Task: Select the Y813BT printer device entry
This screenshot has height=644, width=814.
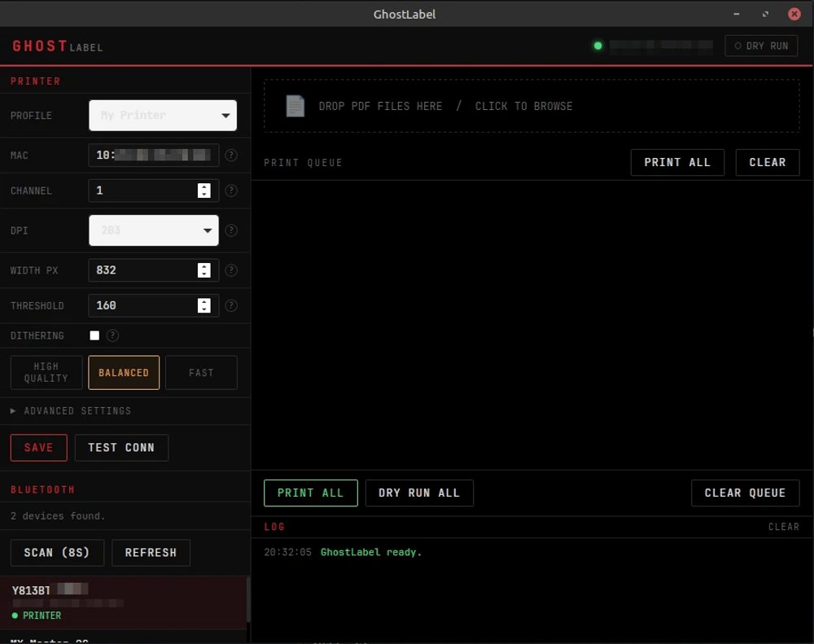Action: pyautogui.click(x=123, y=602)
